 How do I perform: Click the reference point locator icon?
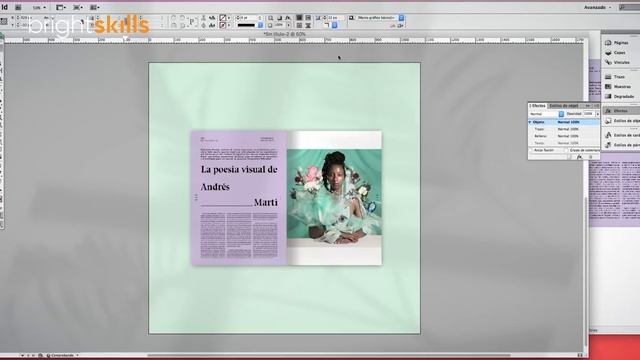4,22
